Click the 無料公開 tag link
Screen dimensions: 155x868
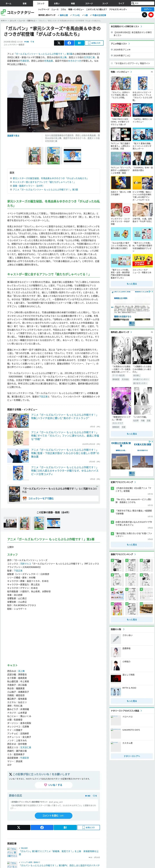[x=63, y=15]
